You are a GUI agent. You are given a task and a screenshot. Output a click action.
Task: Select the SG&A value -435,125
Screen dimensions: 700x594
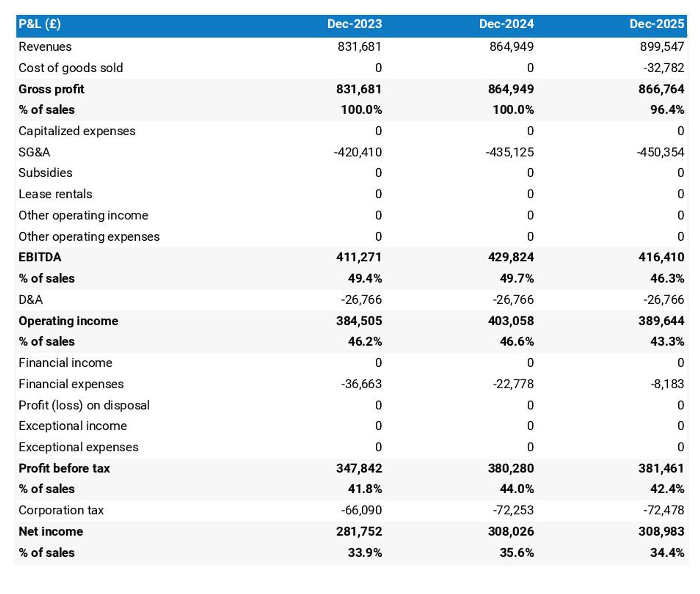click(x=509, y=152)
